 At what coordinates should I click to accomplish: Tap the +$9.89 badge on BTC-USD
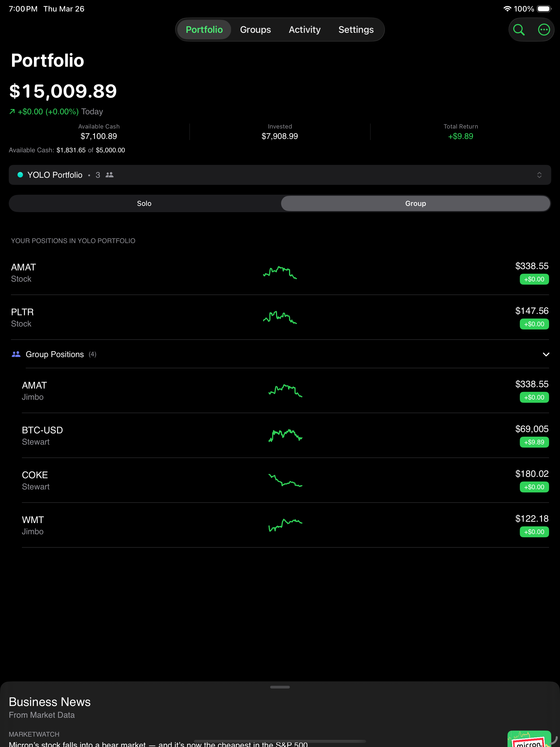point(534,442)
